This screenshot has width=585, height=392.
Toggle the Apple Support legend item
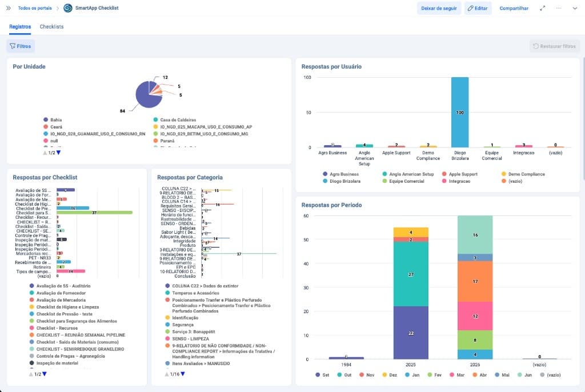coord(460,174)
